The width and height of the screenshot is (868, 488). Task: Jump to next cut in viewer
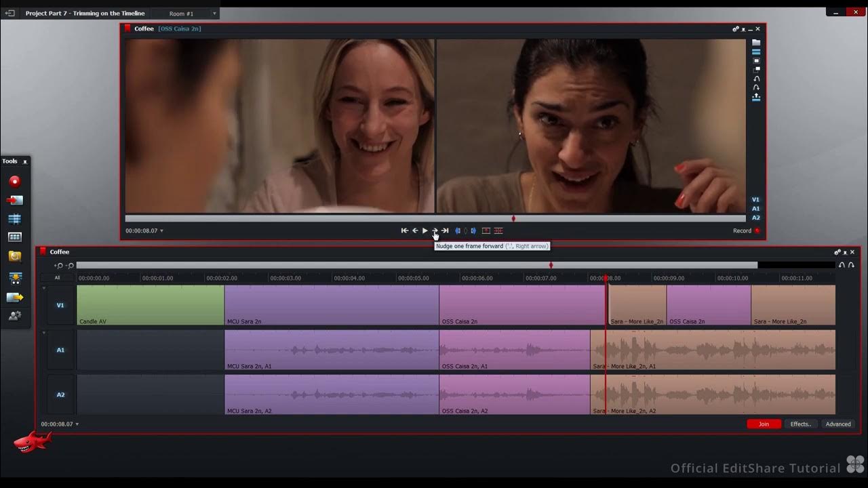pyautogui.click(x=445, y=230)
